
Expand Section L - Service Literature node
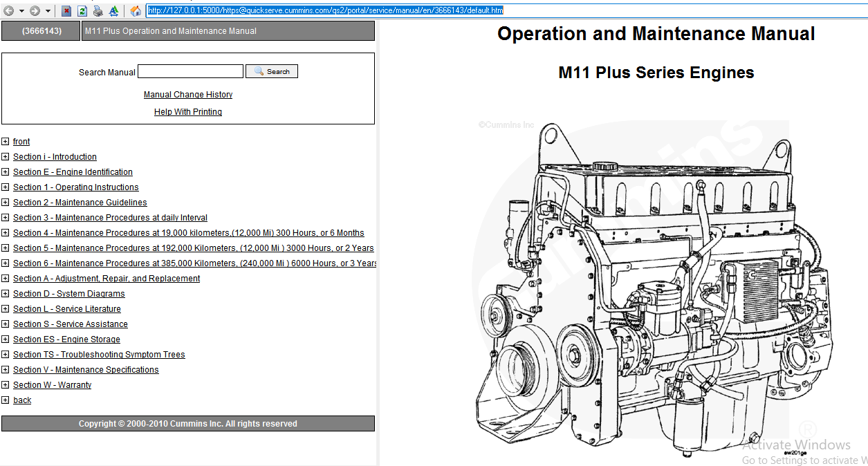6,309
